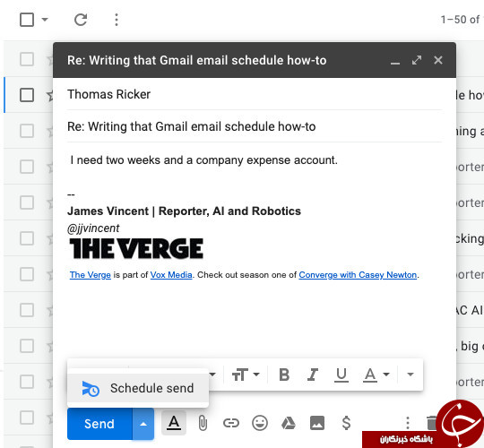Viewport: 484px width, 448px height.
Task: Choose Schedule send from popup menu
Action: (x=138, y=388)
